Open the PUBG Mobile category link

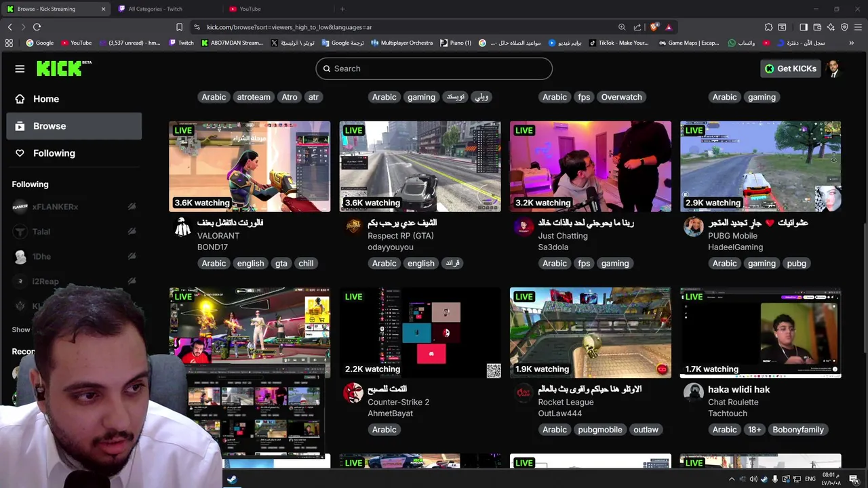click(x=732, y=236)
